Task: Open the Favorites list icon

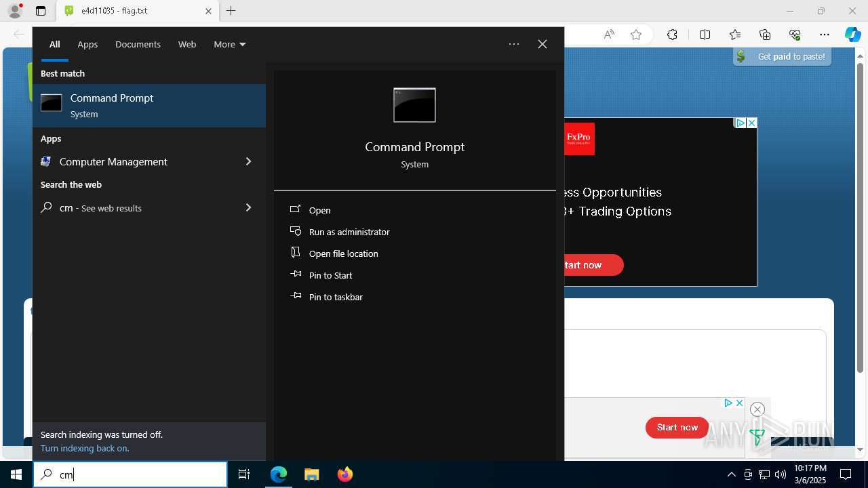Action: point(735,35)
